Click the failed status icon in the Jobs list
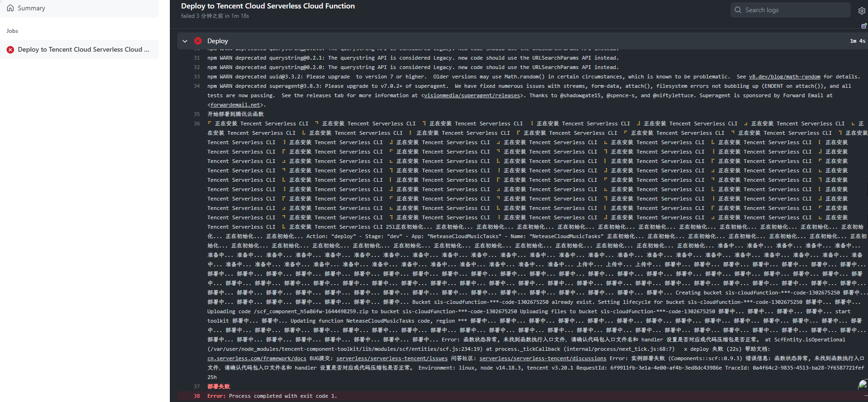This screenshot has width=868, height=402. pos(10,49)
